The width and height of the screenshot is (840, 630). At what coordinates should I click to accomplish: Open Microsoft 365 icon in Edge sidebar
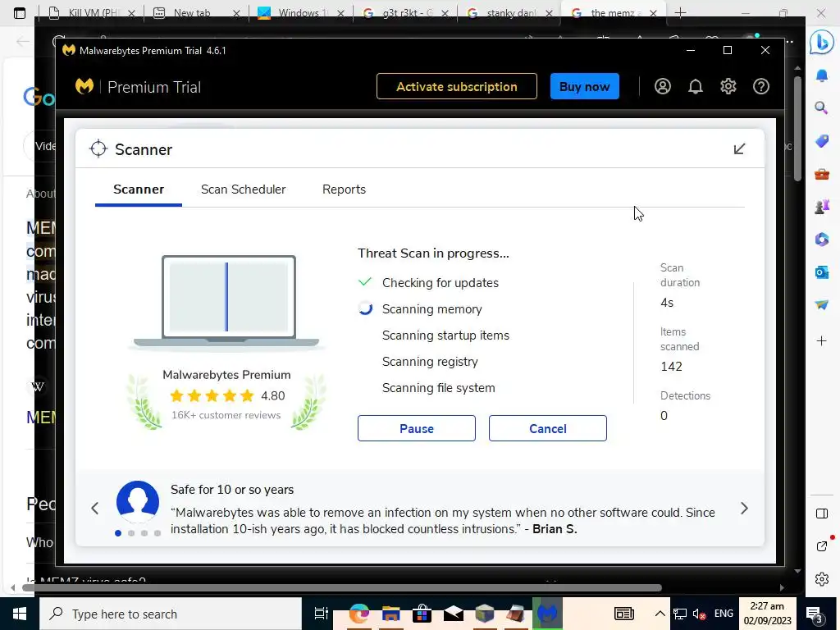tap(821, 239)
